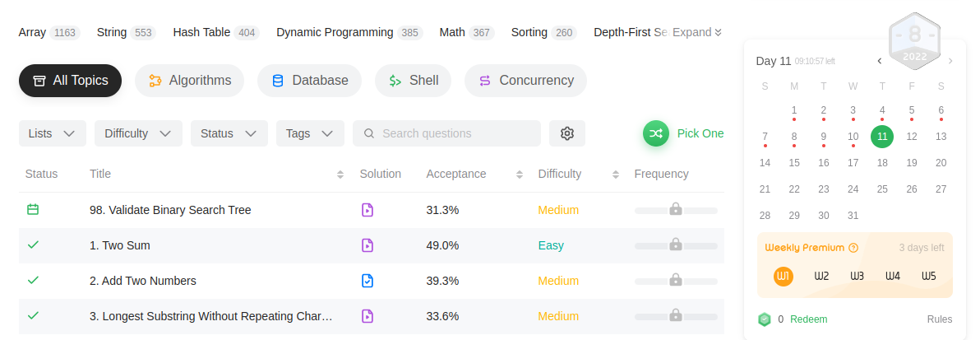Go to previous month in calendar
This screenshot has width=980, height=340.
tap(880, 61)
